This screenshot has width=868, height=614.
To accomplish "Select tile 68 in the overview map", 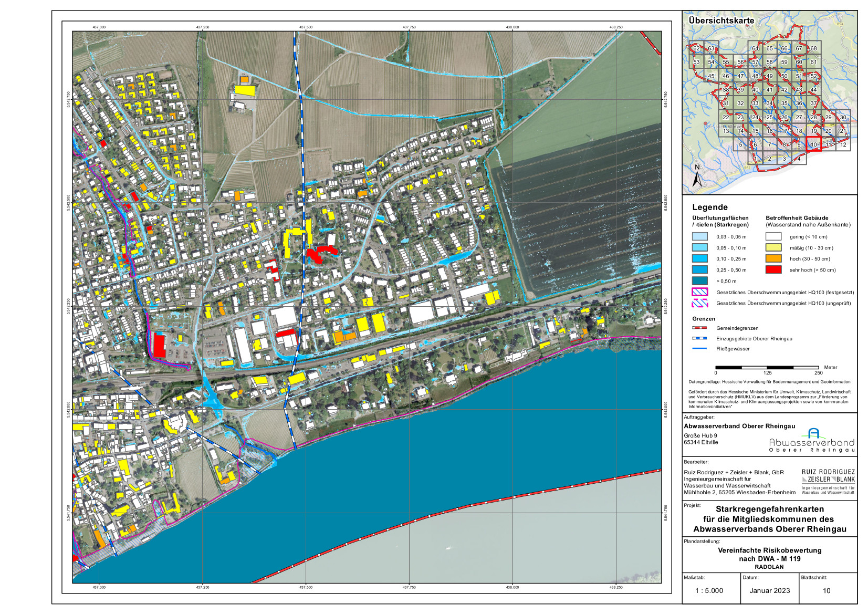I will [813, 48].
